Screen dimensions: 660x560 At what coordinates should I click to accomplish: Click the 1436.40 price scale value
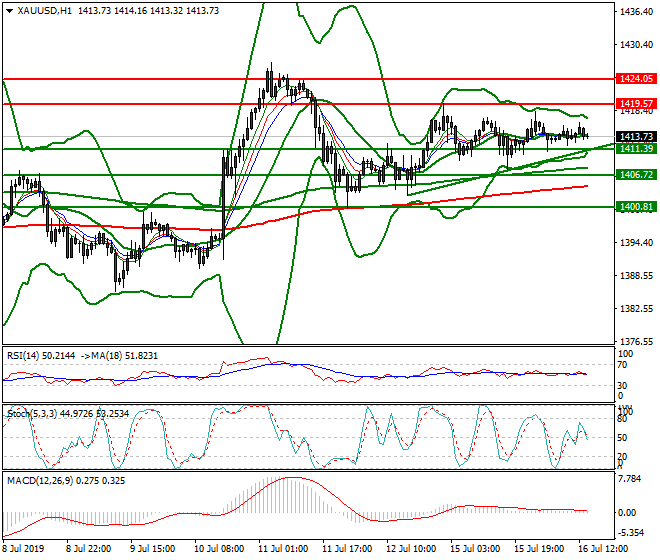tap(636, 11)
